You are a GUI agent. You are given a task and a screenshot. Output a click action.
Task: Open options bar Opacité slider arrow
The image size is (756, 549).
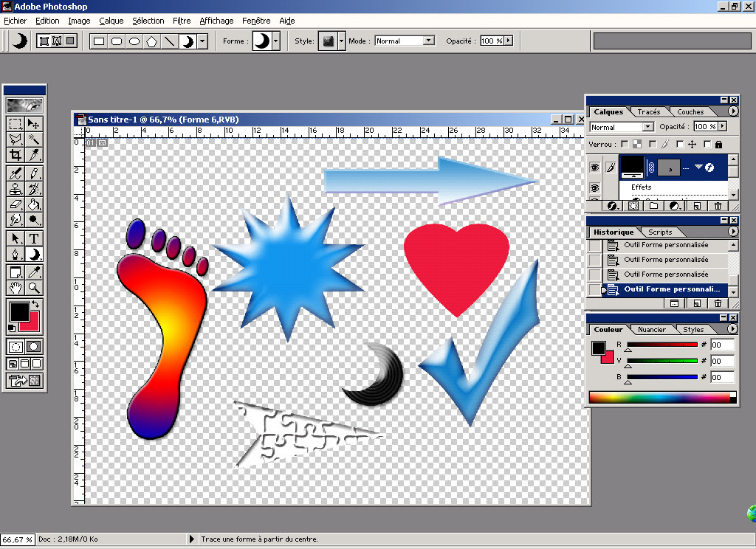click(x=509, y=41)
